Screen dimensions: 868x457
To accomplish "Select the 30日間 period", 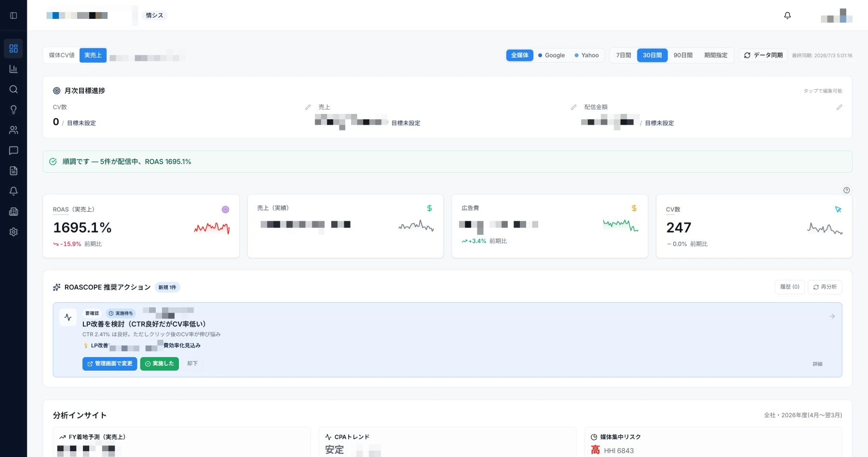I will tap(652, 55).
